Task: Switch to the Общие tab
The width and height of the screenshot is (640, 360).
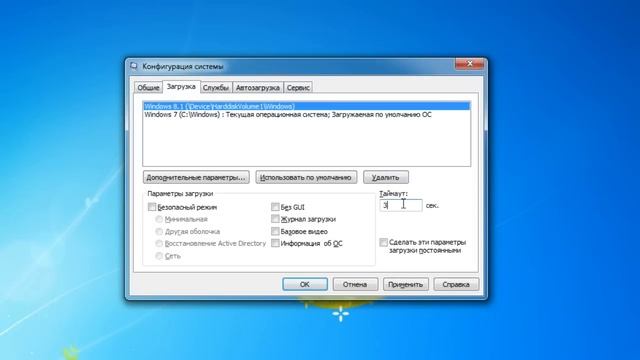Action: click(148, 87)
